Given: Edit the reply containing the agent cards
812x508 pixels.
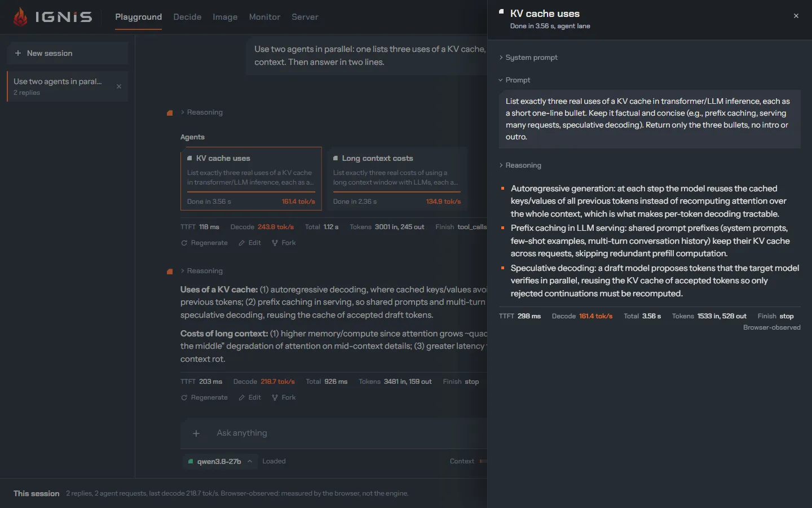Looking at the screenshot, I should pyautogui.click(x=249, y=243).
